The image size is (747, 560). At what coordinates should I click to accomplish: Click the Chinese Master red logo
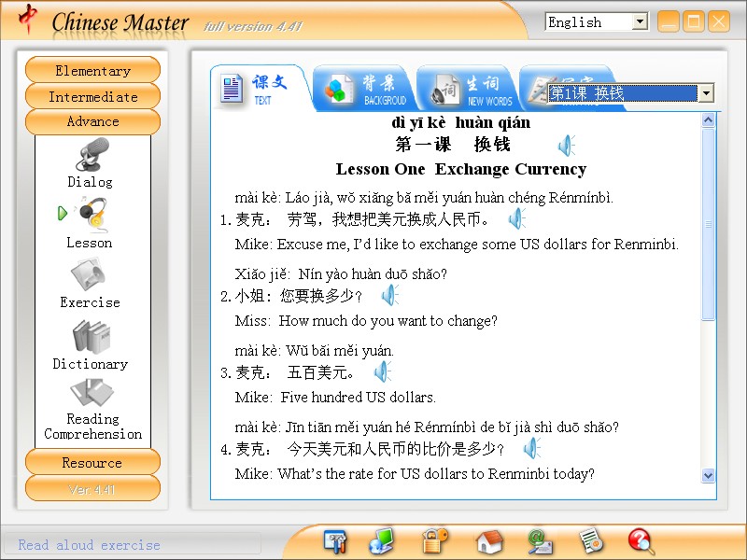[x=28, y=19]
